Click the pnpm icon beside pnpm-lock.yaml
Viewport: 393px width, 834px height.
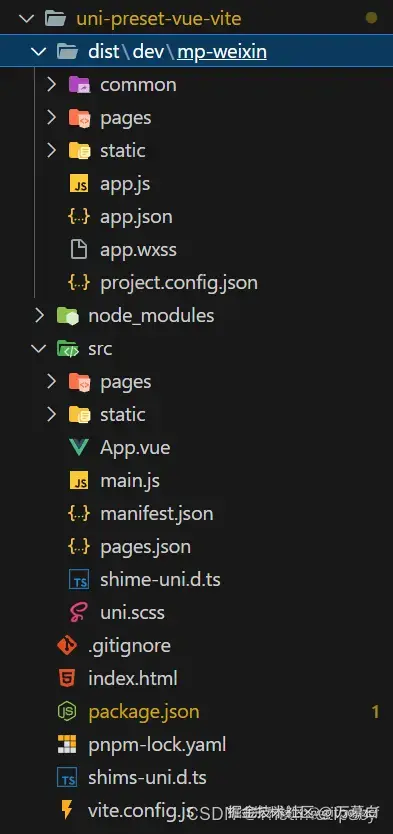(67, 744)
